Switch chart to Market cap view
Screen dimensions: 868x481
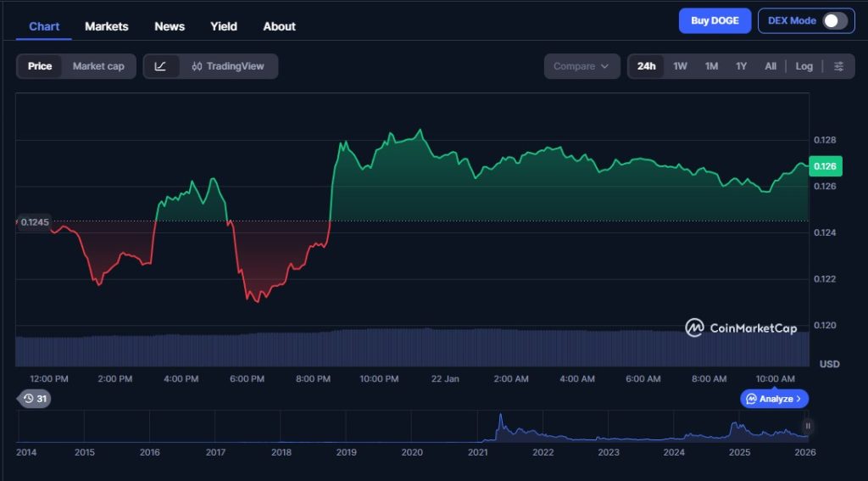click(x=98, y=66)
